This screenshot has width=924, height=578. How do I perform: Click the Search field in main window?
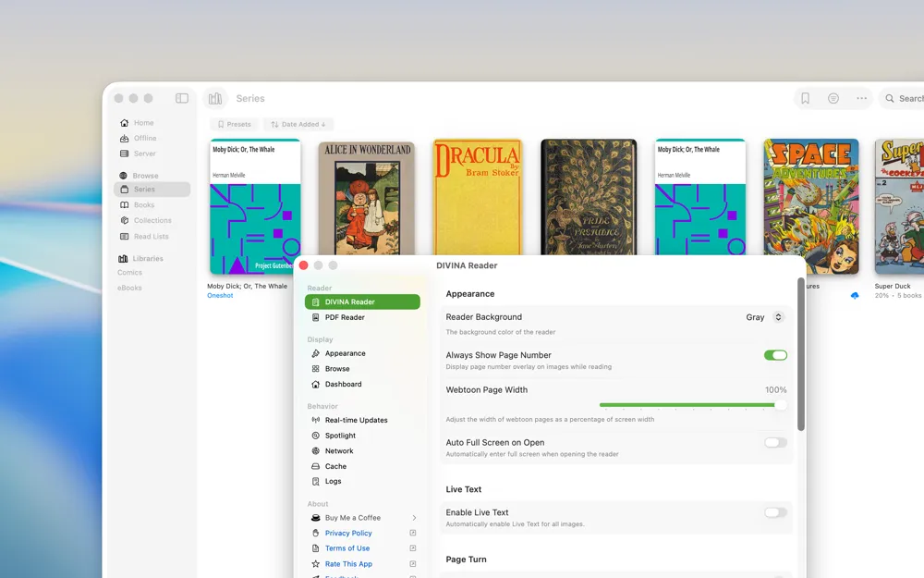tap(904, 99)
